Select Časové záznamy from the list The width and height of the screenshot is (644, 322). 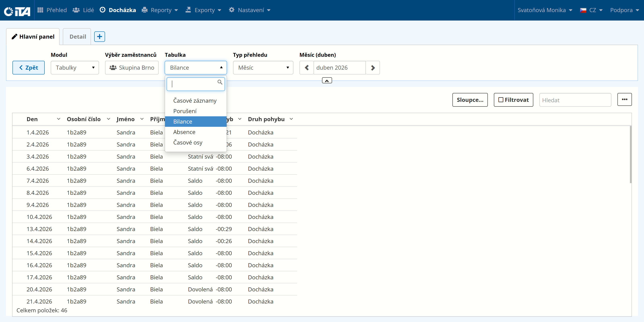[x=196, y=100]
